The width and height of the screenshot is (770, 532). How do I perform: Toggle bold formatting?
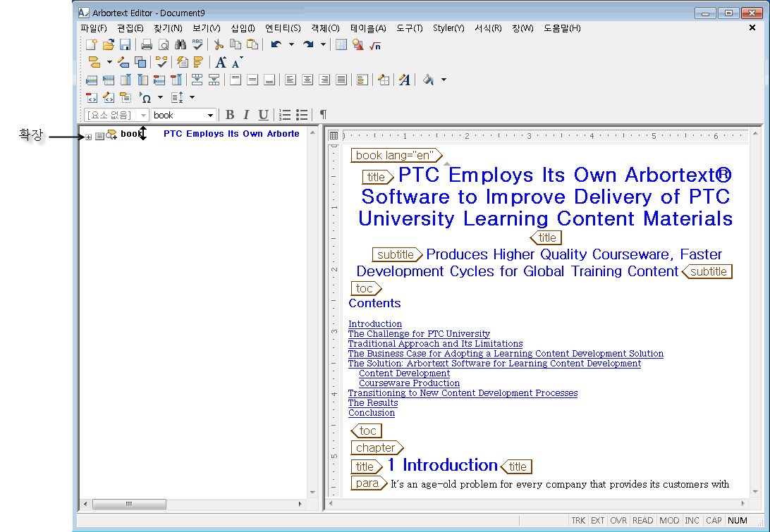tap(229, 115)
